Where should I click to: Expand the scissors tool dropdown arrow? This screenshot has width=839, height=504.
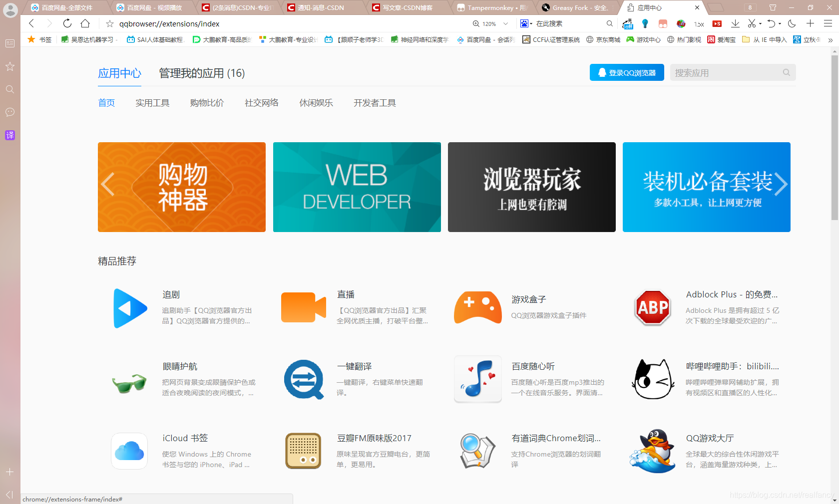click(x=760, y=23)
